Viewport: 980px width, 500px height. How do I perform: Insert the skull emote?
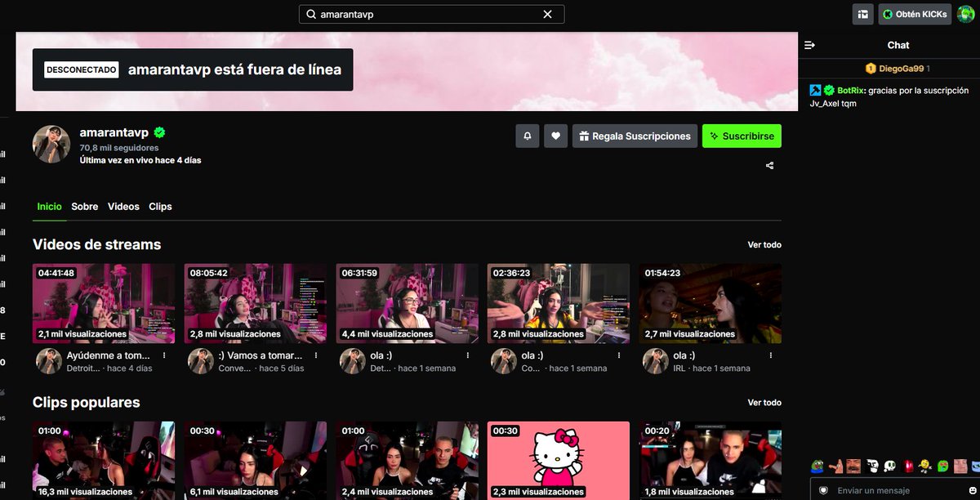click(x=890, y=467)
